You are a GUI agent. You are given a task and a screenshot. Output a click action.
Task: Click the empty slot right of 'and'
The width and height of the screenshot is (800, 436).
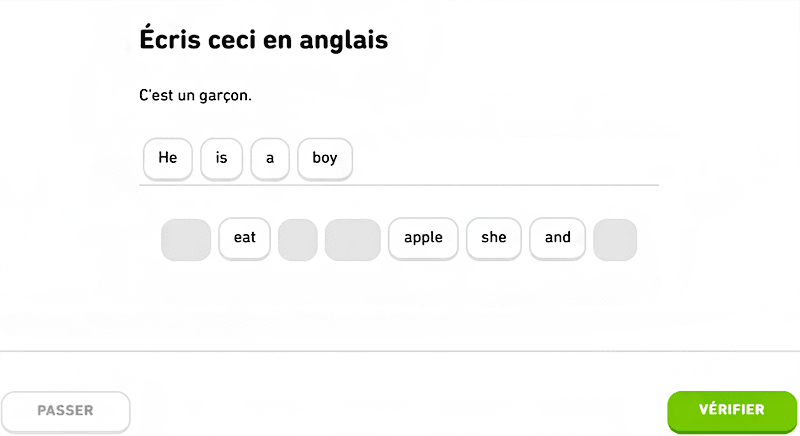tap(615, 240)
